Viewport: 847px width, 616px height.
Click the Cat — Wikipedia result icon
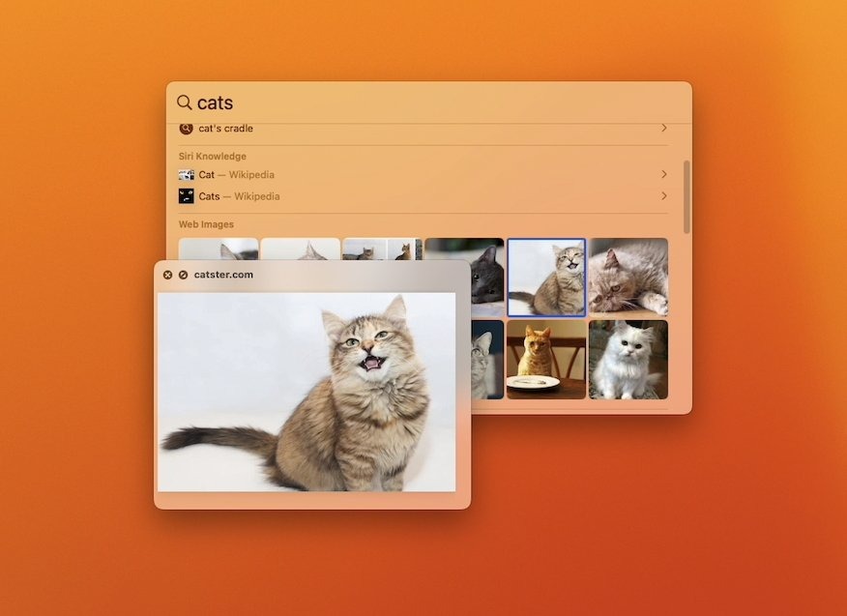pyautogui.click(x=187, y=175)
